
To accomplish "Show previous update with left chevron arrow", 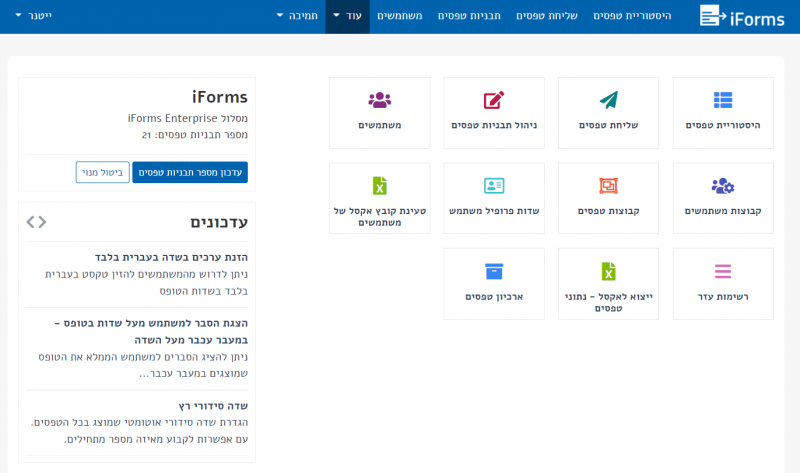I will coord(31,222).
